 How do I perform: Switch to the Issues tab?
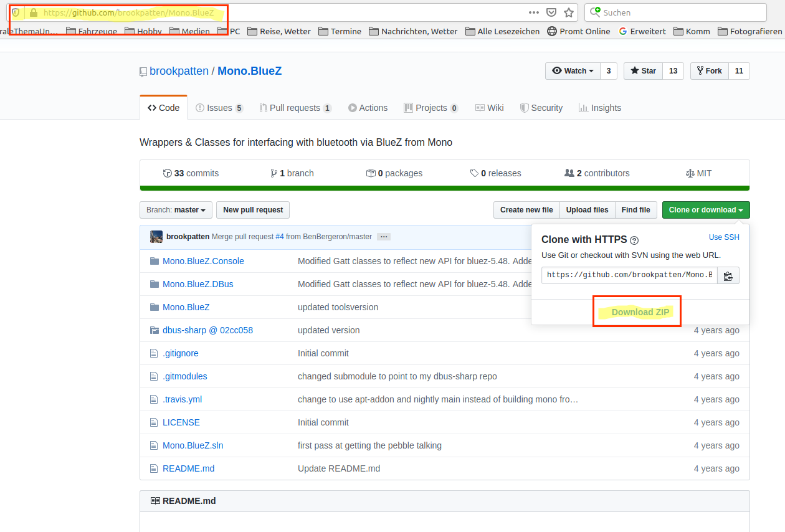219,108
